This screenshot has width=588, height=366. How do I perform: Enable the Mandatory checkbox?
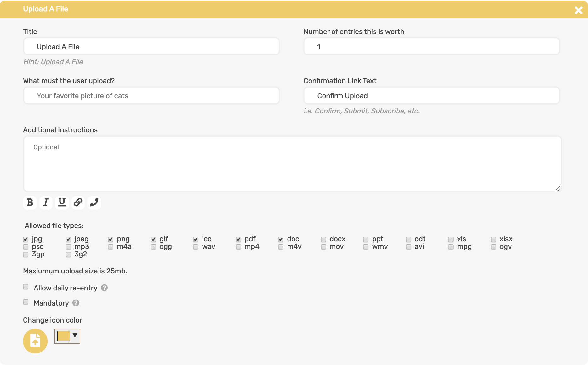pyautogui.click(x=26, y=302)
